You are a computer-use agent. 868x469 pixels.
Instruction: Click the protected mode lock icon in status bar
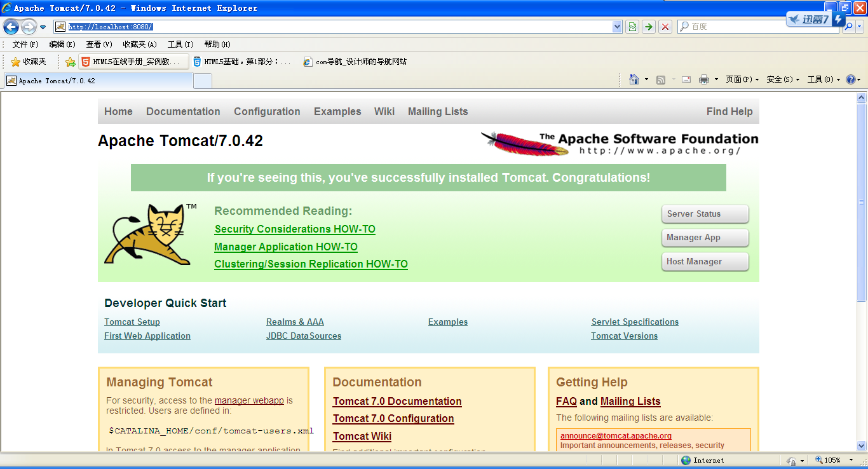(x=792, y=460)
